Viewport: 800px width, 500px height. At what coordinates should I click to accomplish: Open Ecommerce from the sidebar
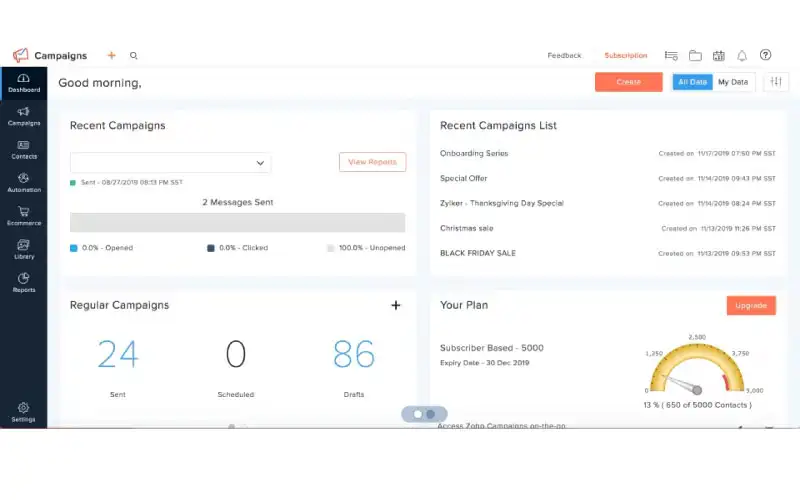click(x=23, y=216)
